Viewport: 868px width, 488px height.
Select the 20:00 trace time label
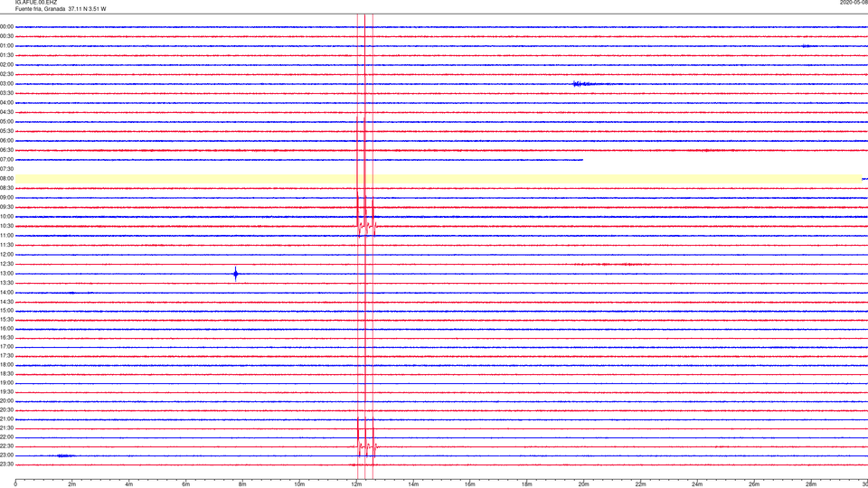[6, 401]
